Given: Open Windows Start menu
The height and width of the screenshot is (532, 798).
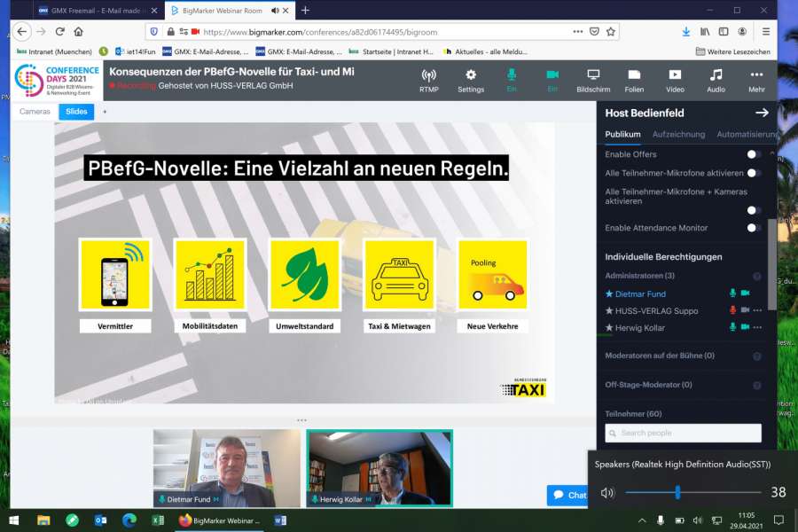Looking at the screenshot, I should (x=14, y=520).
